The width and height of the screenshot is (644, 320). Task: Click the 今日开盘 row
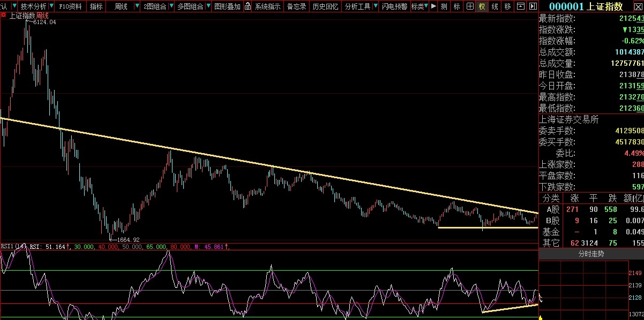[x=591, y=86]
